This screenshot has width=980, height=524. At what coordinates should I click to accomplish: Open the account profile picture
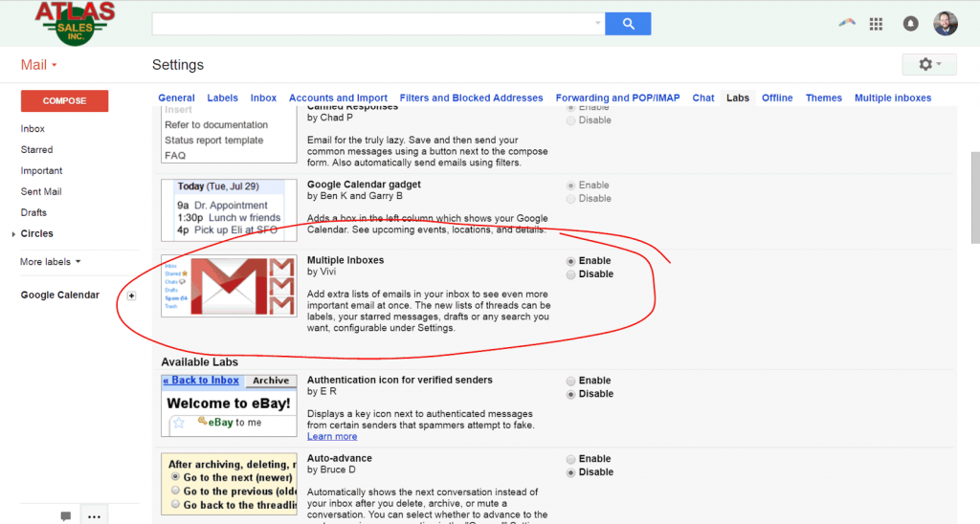tap(945, 24)
